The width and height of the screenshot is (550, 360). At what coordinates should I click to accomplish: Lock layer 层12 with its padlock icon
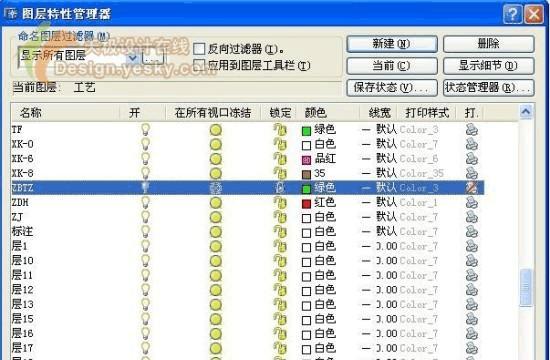280,290
